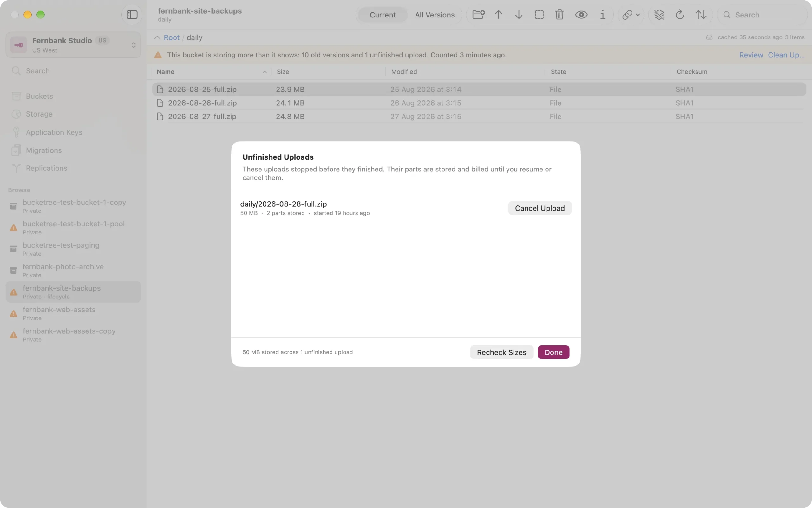Sort by the Size column header
Screen dimensions: 812x508
[x=329, y=71]
